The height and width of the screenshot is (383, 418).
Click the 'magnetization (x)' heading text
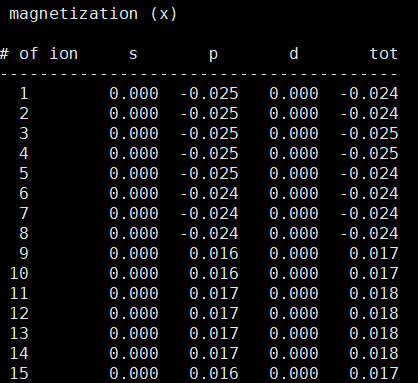(x=93, y=14)
